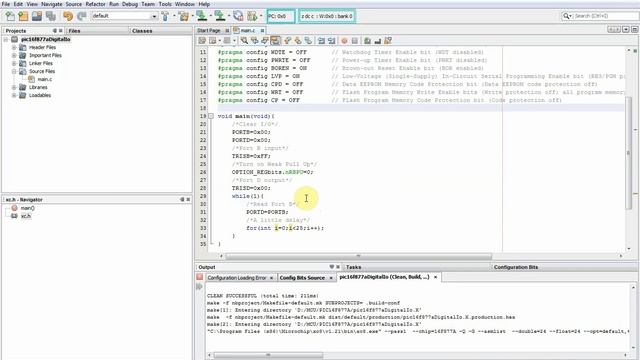This screenshot has height=360, width=640.
Task: Click the Output panel horizontal scrollbar
Action: (x=268, y=355)
